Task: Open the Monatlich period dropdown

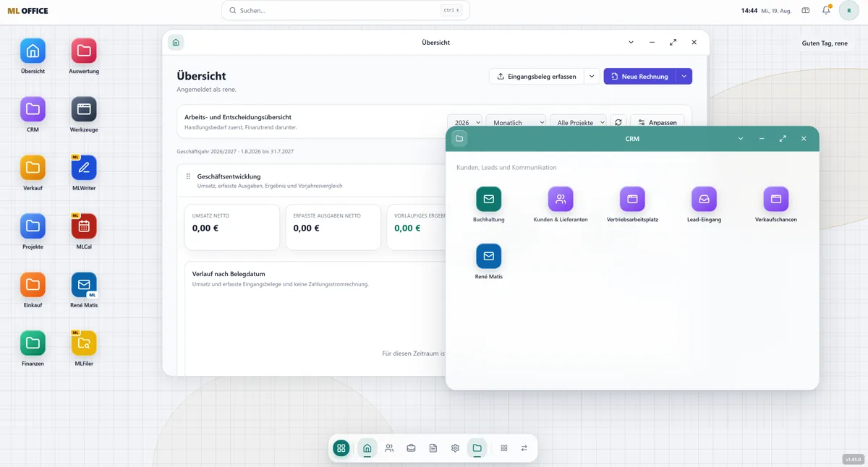Action: (516, 123)
